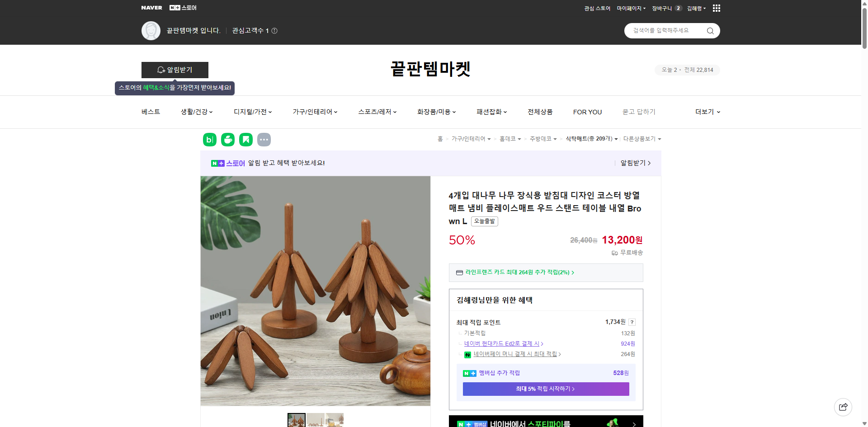Open the 식탁매트(총 209개) breadcrumb dropdown
The image size is (868, 427).
(592, 139)
